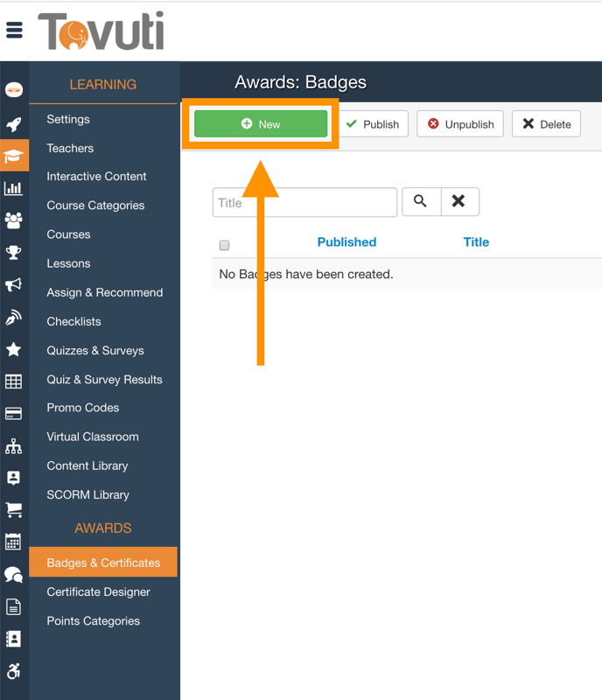
Task: Click the rocket icon in sidebar
Action: pyautogui.click(x=14, y=123)
